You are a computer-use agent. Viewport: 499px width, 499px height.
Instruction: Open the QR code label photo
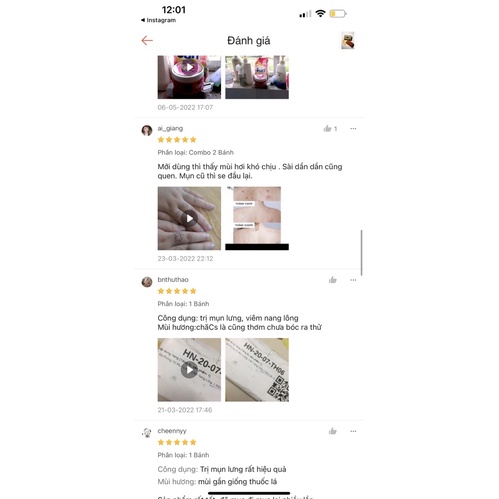coord(257,370)
